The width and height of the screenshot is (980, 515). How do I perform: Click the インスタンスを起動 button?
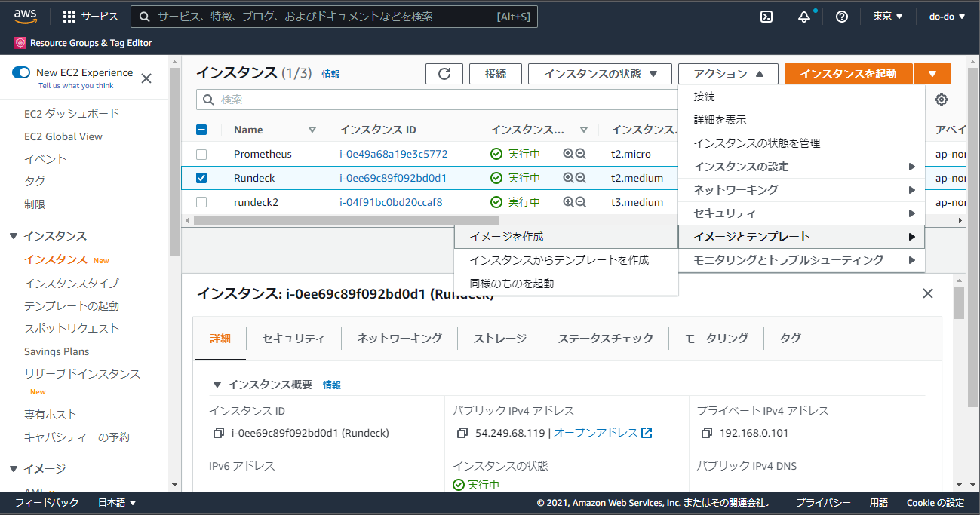point(849,73)
